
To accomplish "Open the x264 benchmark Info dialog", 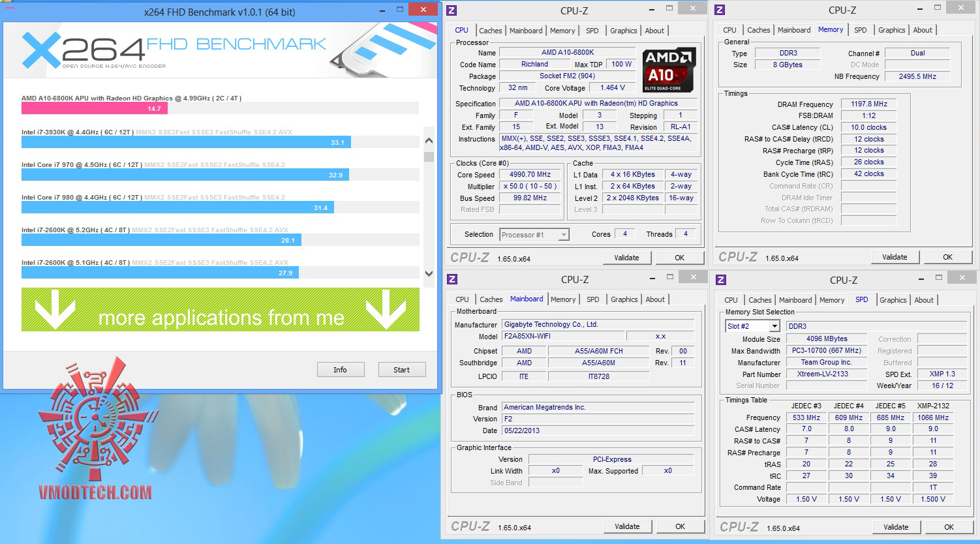I will [x=341, y=370].
